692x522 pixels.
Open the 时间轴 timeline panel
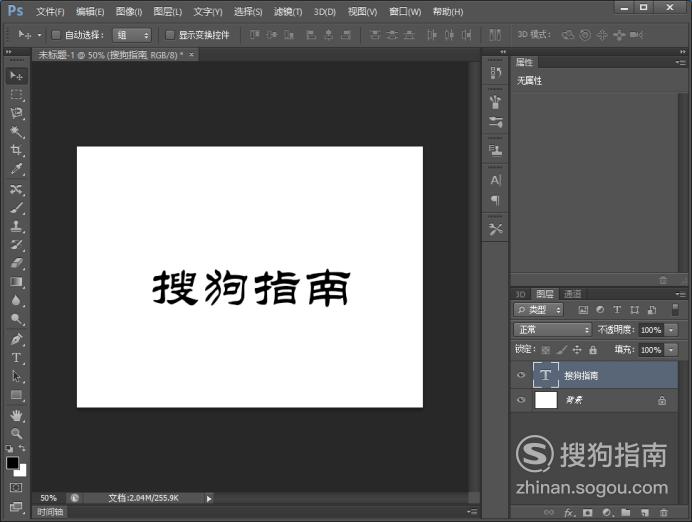pos(50,512)
